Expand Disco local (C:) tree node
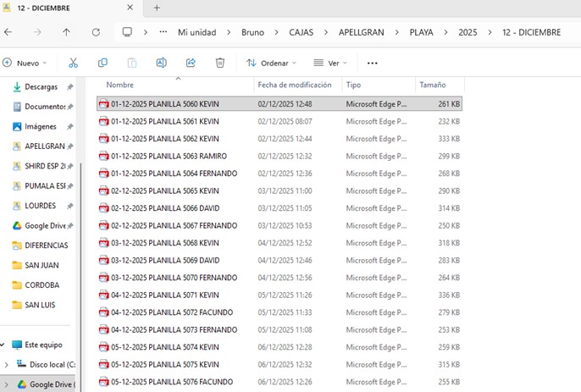The width and height of the screenshot is (581, 392). [x=6, y=365]
